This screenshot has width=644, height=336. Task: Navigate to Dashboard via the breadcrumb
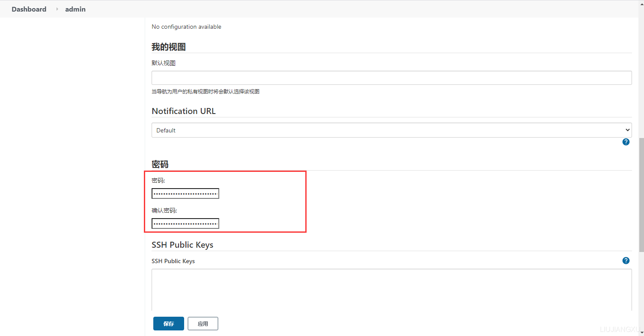[29, 9]
